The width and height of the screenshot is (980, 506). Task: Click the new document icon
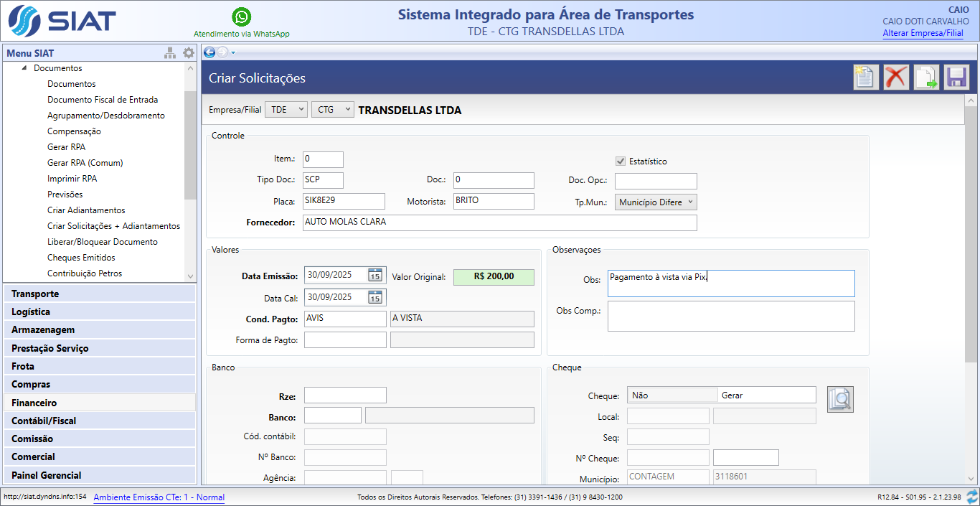coord(866,77)
